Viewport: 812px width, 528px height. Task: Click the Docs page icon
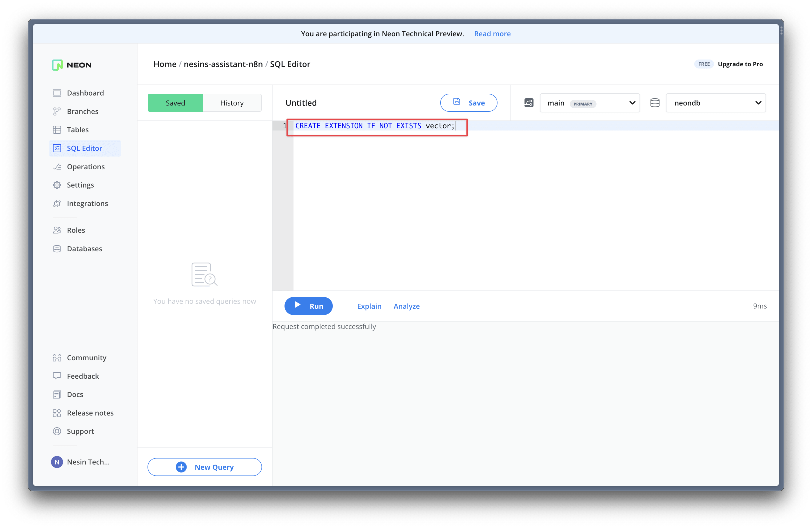[x=57, y=394]
